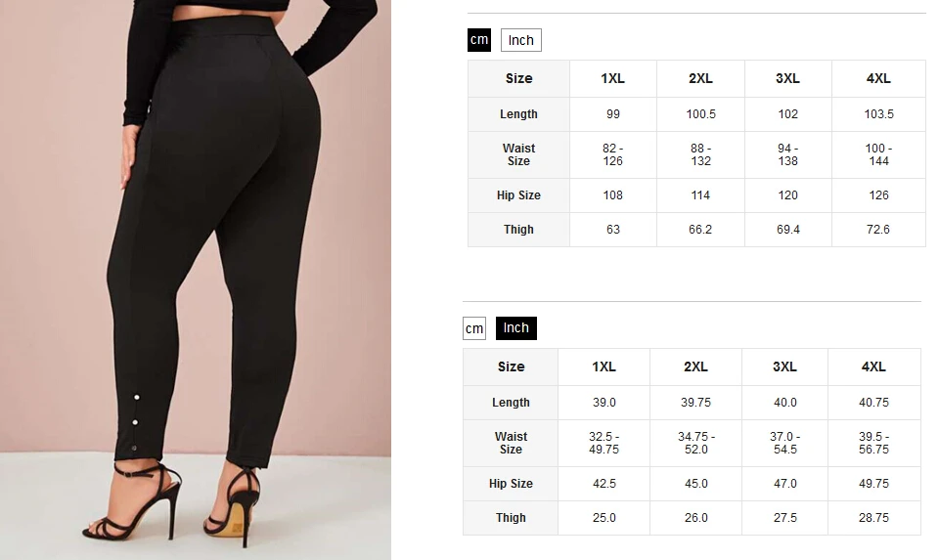Click the Waist Size row label in cm table

(x=518, y=155)
